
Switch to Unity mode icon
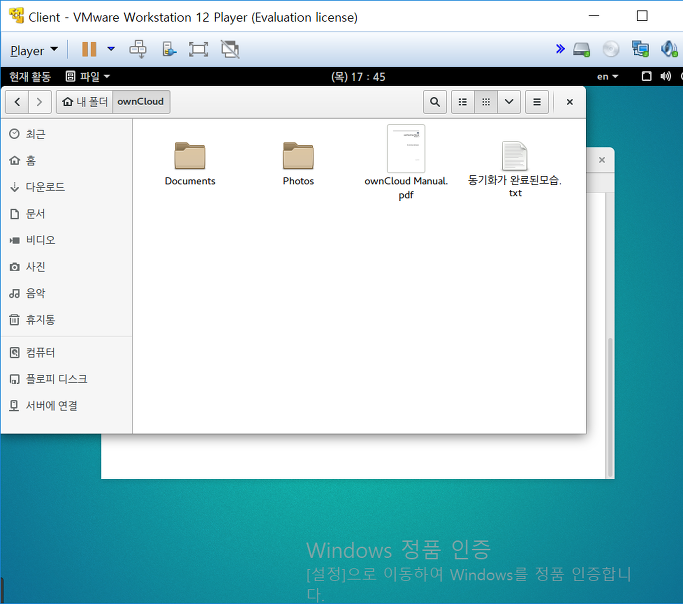[230, 49]
